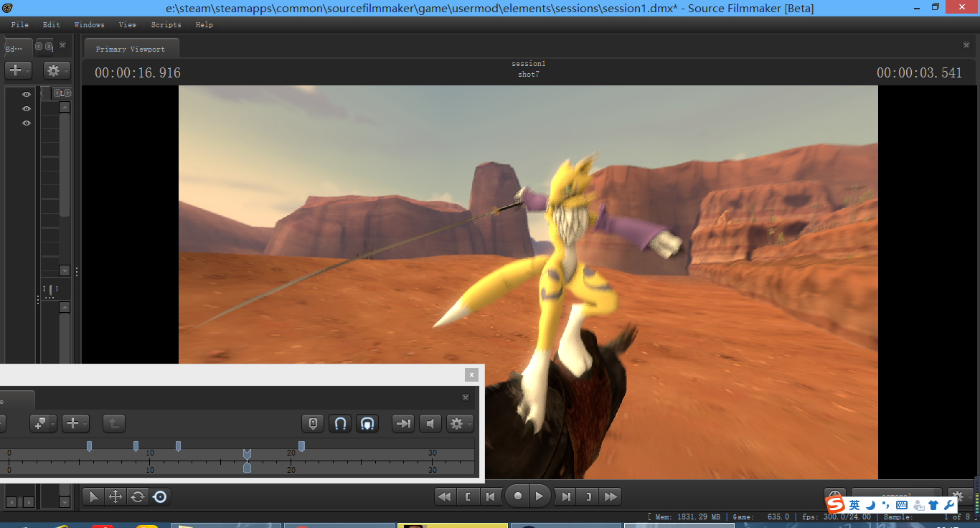
Task: Click the set in-point bracket button
Action: 468,496
